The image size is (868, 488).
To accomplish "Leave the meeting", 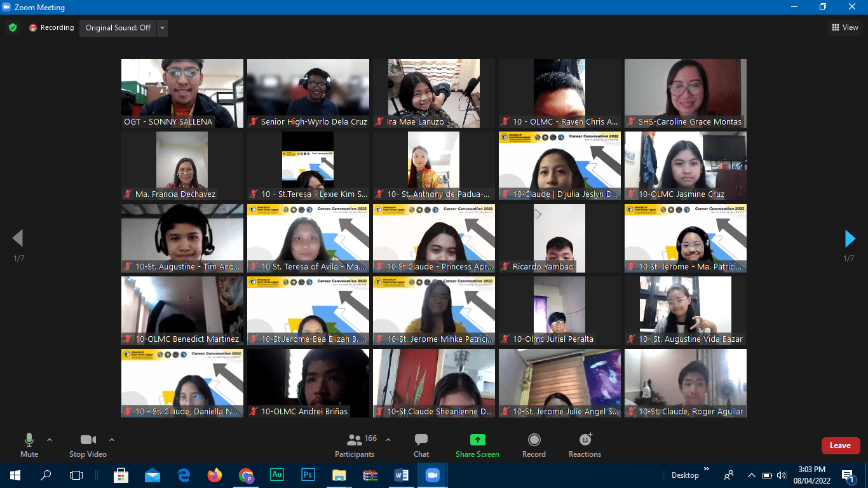I will click(x=840, y=445).
